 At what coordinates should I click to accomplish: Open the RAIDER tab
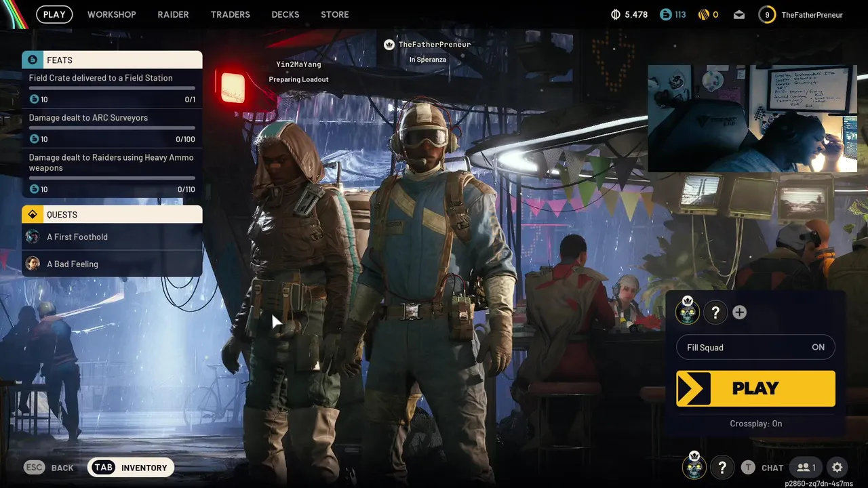click(x=174, y=14)
